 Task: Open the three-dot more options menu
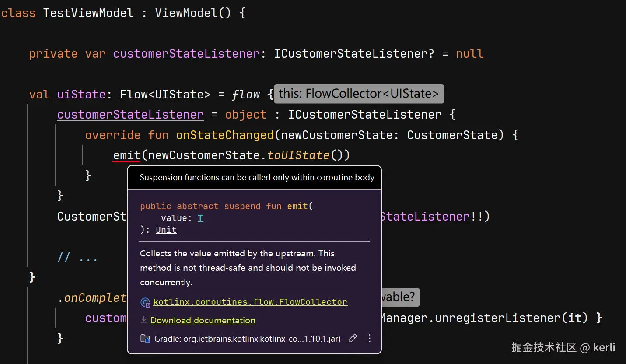[370, 338]
